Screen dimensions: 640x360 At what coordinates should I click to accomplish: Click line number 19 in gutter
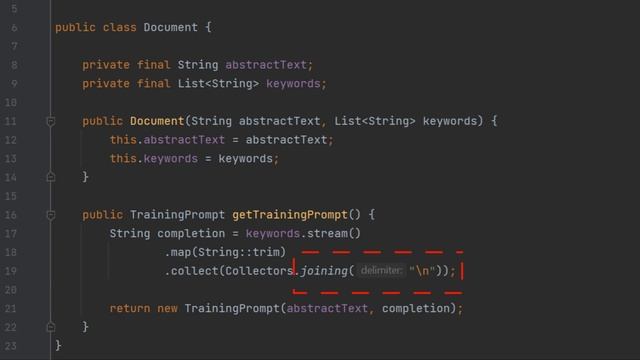coord(11,271)
